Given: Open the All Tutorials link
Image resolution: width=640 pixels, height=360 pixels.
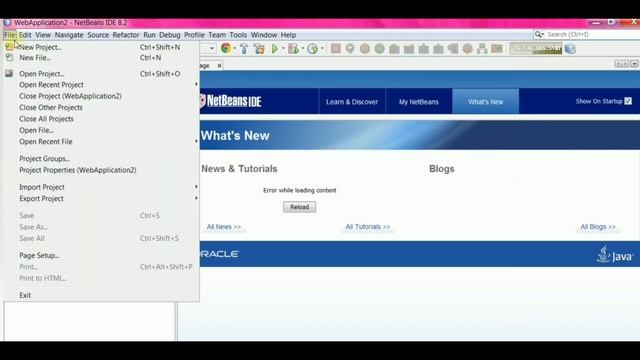Looking at the screenshot, I should pyautogui.click(x=368, y=227).
